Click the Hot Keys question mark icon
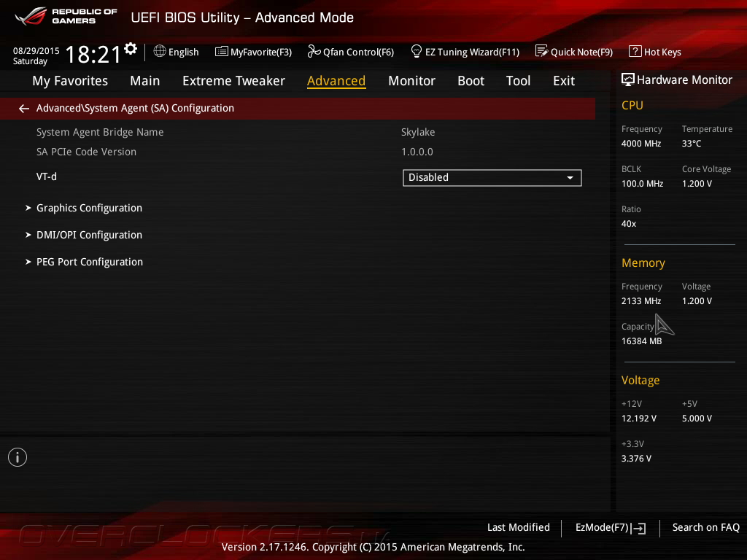Screen dimensions: 747x560 [635, 52]
